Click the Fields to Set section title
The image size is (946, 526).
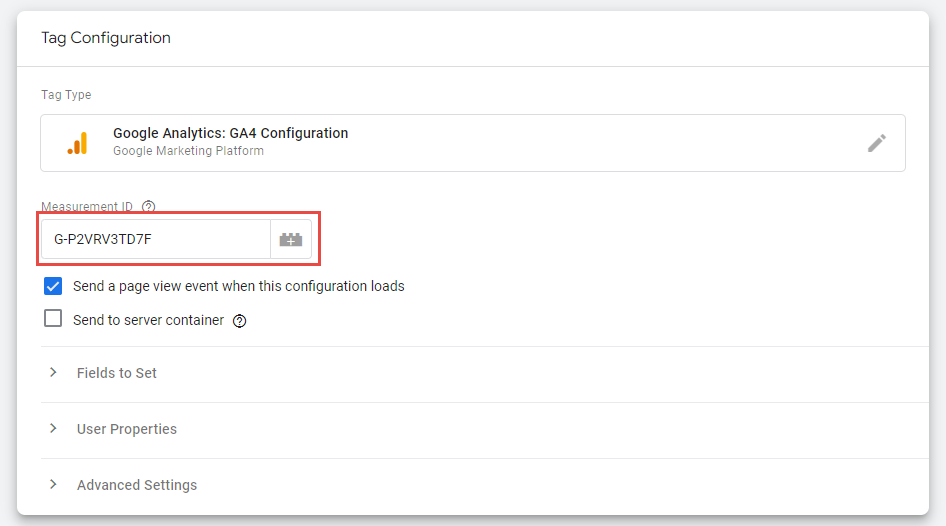coord(117,373)
